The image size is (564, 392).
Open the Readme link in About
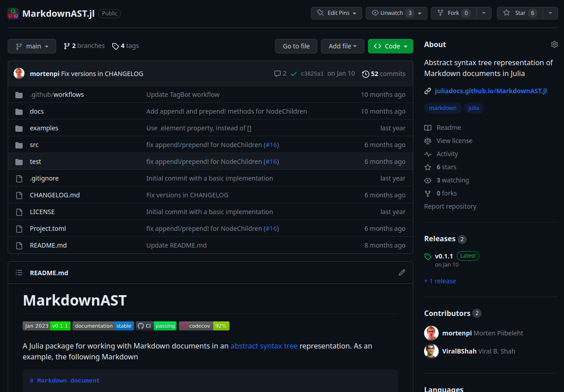(x=443, y=128)
